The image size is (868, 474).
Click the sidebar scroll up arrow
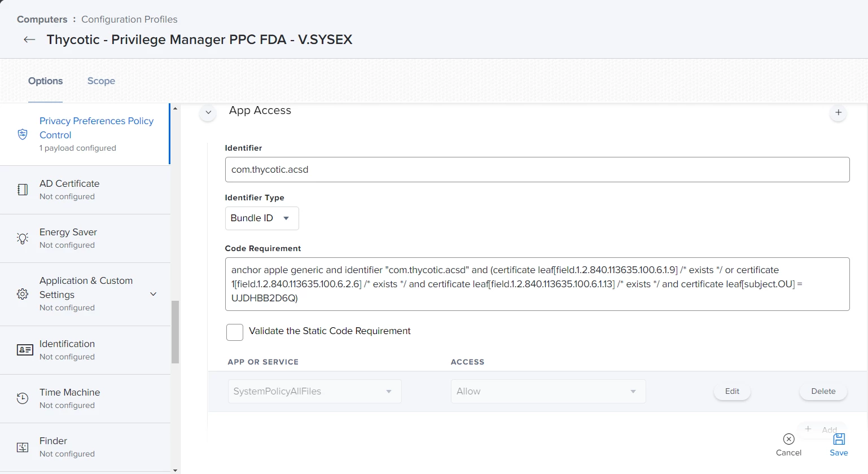175,108
